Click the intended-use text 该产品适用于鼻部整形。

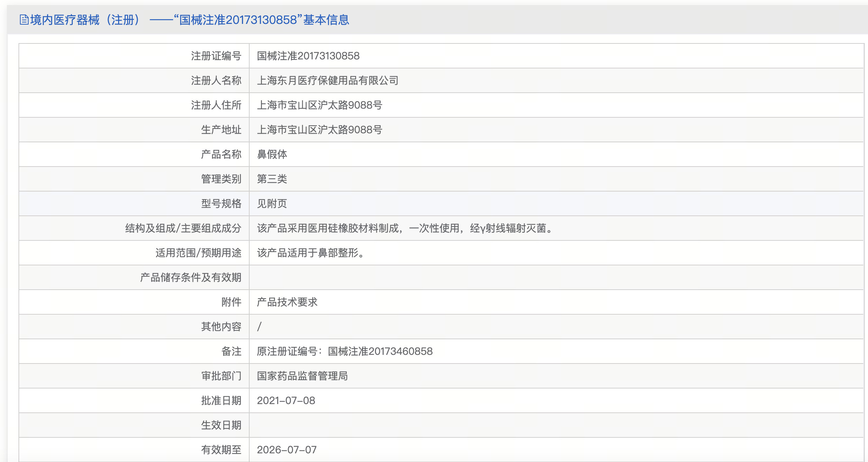click(x=311, y=253)
